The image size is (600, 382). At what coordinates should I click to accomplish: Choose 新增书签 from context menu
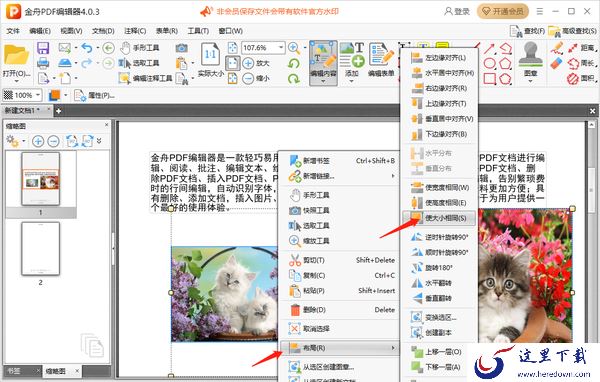tap(340, 161)
